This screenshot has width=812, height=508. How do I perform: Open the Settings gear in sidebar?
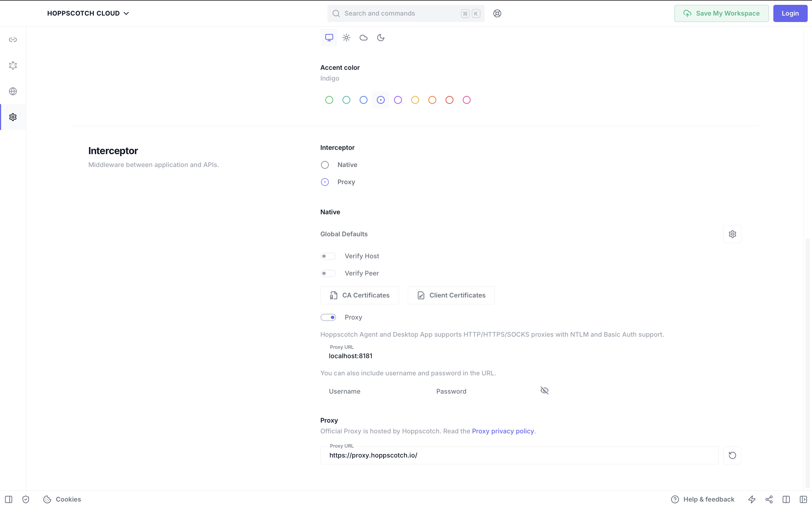tap(13, 117)
